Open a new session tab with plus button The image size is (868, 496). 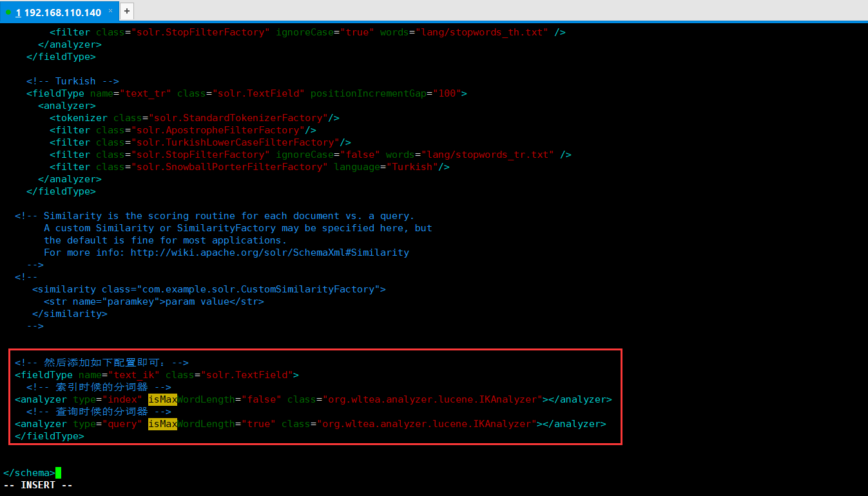coord(127,11)
